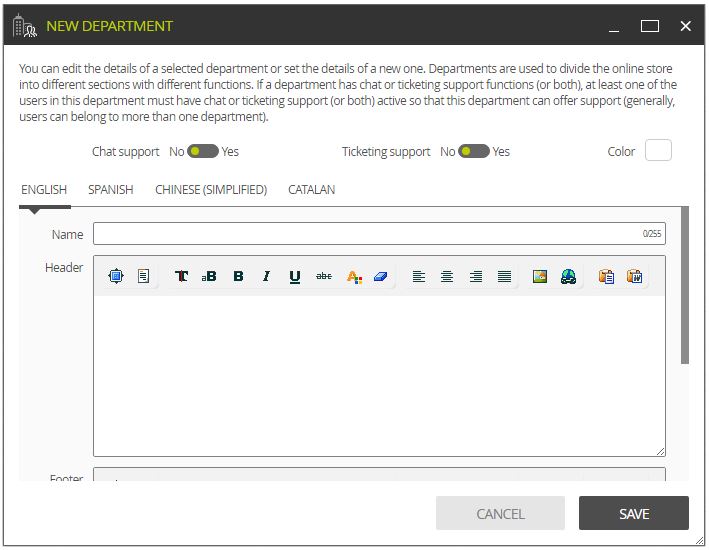Click the eraser remove formatting icon
This screenshot has height=550, width=709.
pyautogui.click(x=381, y=276)
